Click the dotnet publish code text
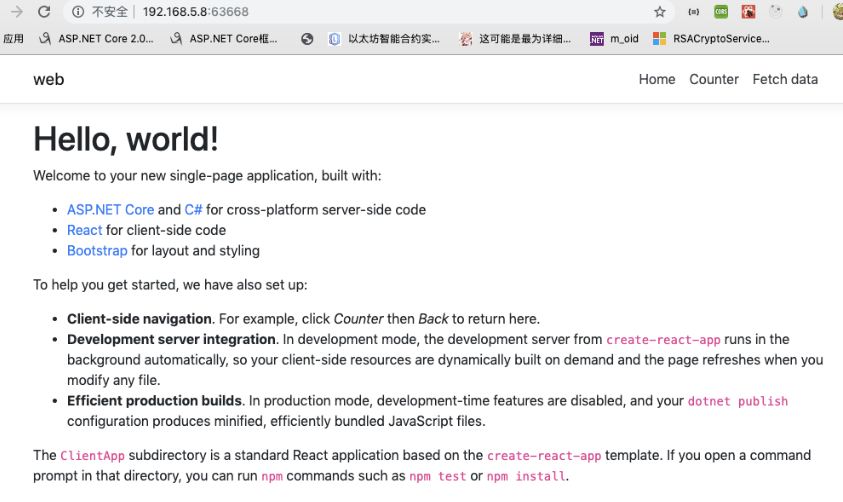This screenshot has height=502, width=843. click(x=738, y=401)
